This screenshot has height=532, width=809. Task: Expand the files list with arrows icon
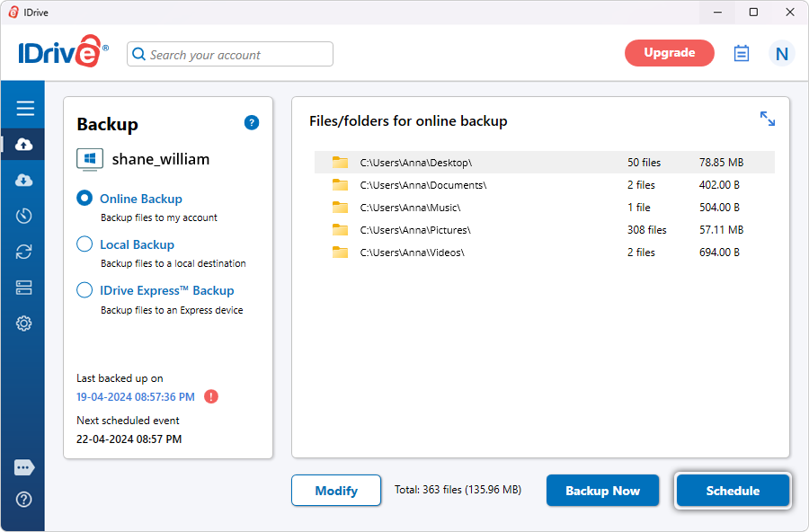coord(767,119)
